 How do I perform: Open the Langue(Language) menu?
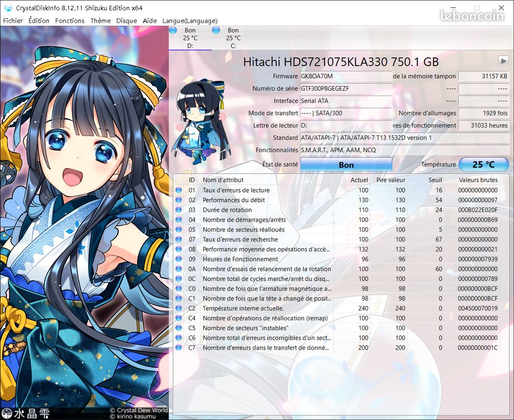190,20
